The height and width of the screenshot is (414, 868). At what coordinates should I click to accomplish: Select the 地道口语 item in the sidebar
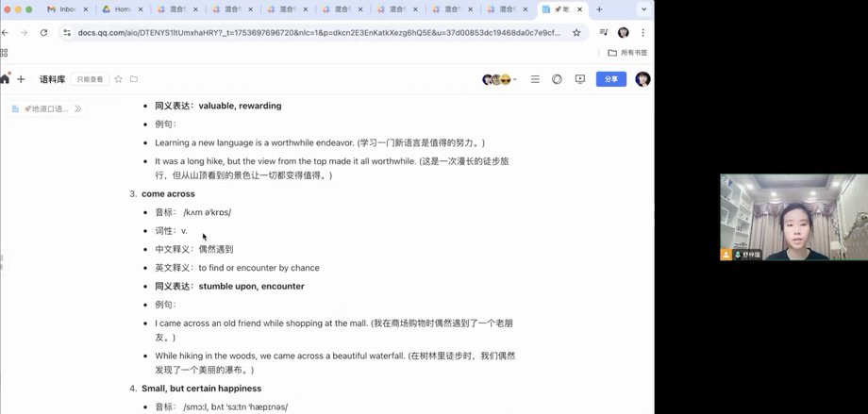[45, 108]
